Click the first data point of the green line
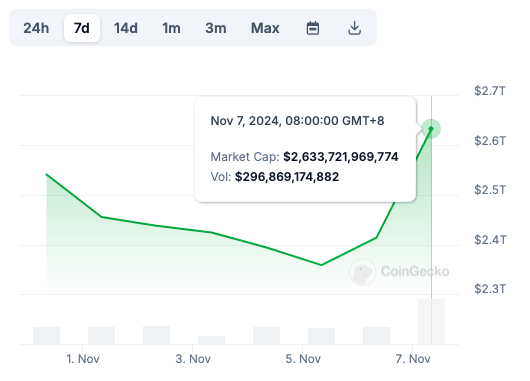Viewport: 530px width, 381px height. [47, 174]
